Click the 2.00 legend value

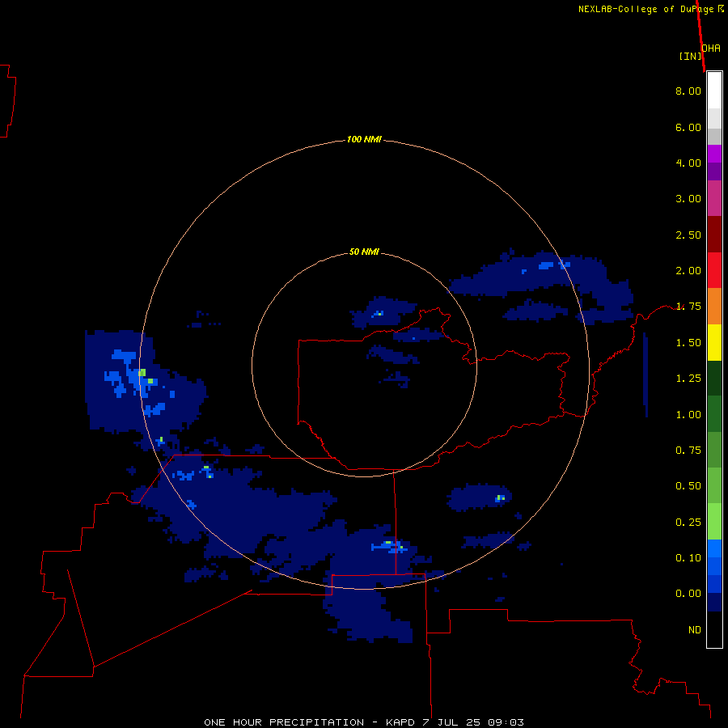[x=688, y=271]
